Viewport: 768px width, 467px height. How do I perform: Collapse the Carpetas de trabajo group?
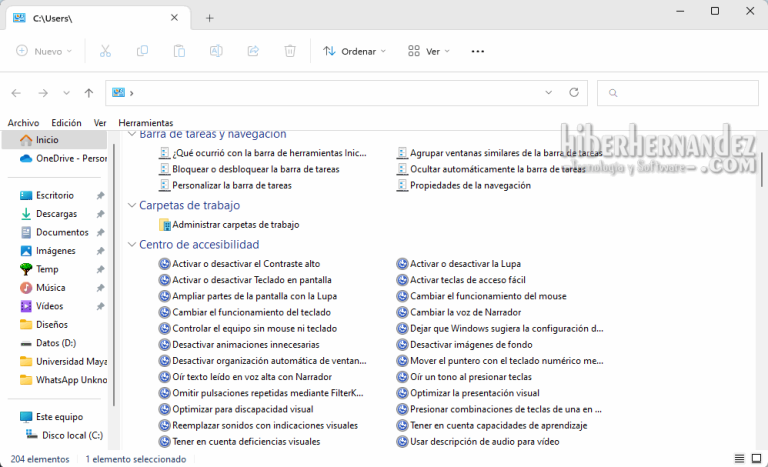[132, 206]
